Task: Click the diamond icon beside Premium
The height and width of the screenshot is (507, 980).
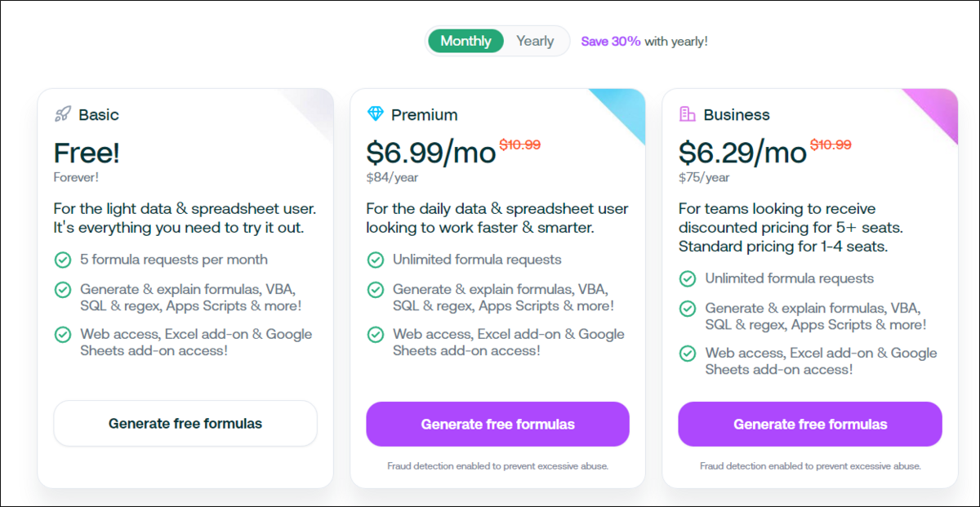Action: click(x=375, y=114)
